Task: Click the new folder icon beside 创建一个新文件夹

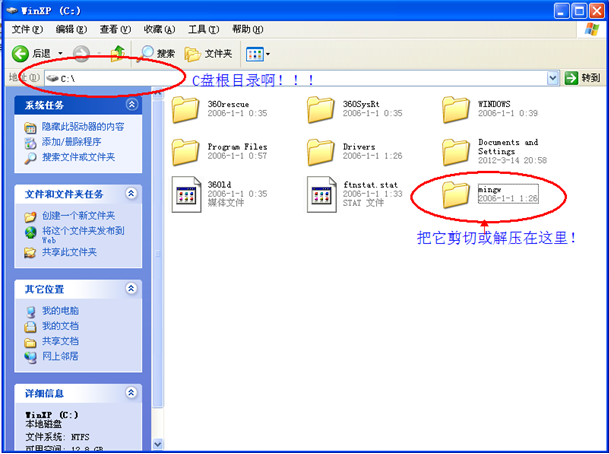Action: (x=30, y=216)
